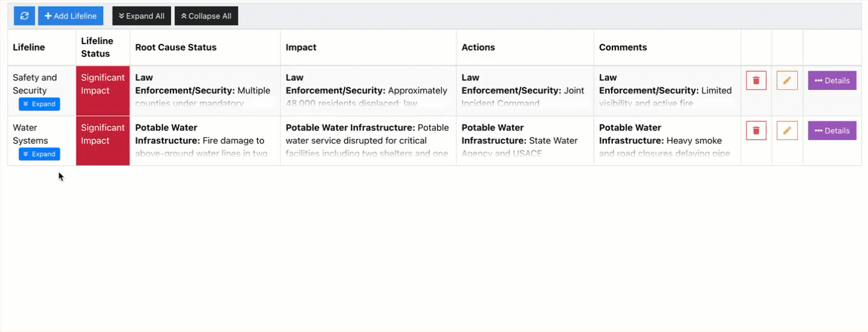This screenshot has width=868, height=332.
Task: Open Details for Safety and Security
Action: [x=832, y=81]
